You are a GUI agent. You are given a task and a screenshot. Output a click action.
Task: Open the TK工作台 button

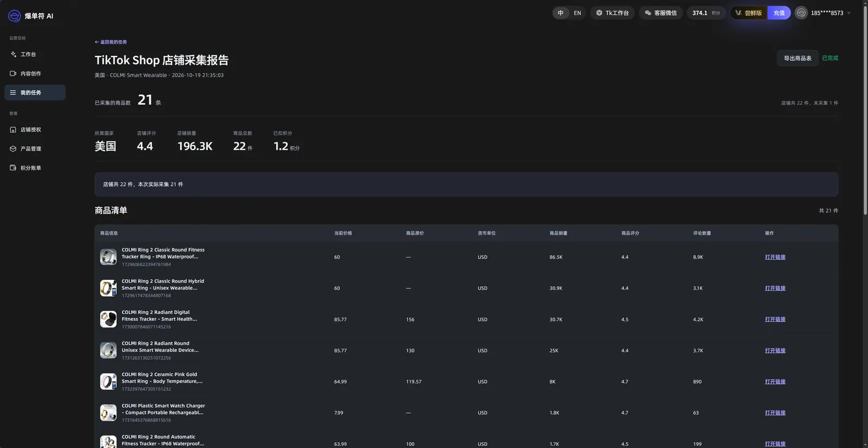[612, 13]
